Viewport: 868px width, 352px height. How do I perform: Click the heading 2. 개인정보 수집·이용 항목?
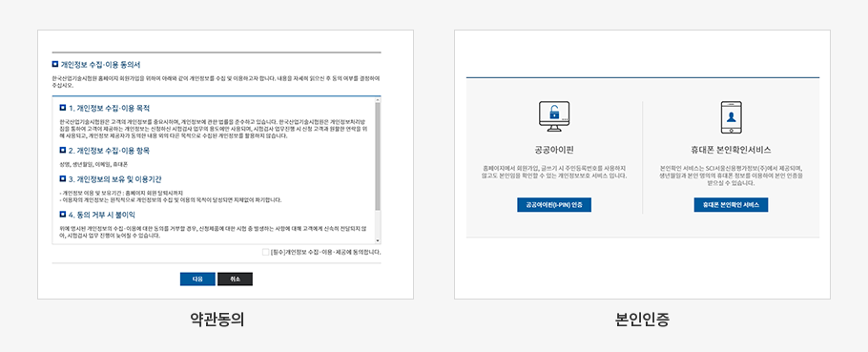(x=109, y=150)
